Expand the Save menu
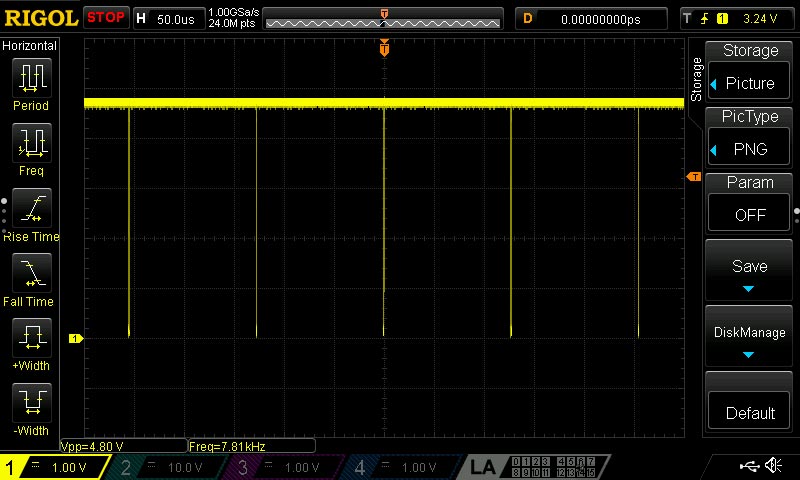Viewport: 800px width, 480px height. point(748,270)
